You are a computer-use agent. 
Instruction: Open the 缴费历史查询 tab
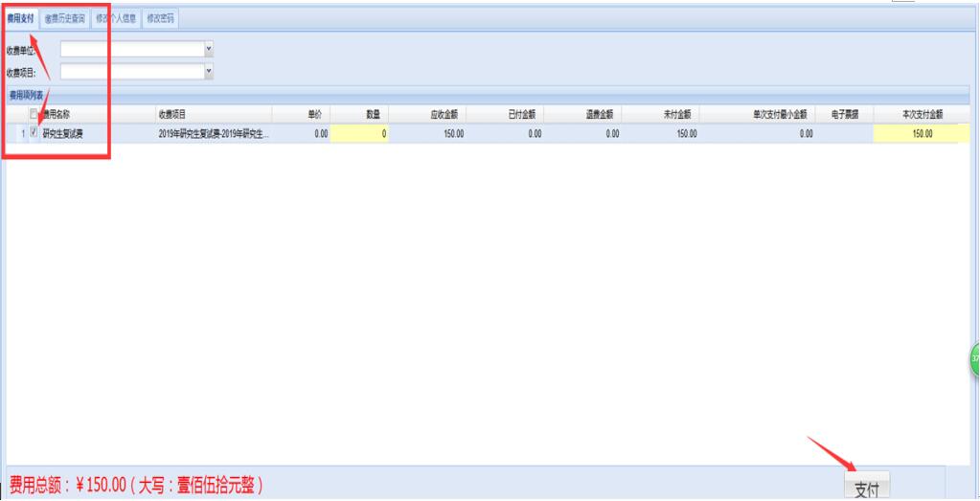[x=64, y=18]
